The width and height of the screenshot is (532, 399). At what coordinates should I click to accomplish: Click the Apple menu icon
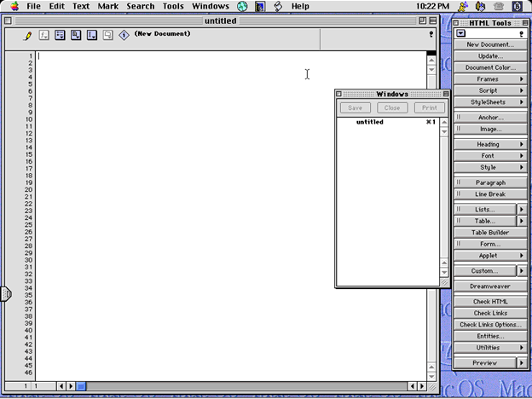click(x=14, y=6)
